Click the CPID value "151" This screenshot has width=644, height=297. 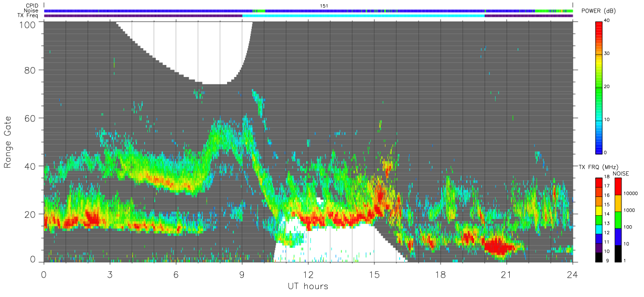(x=324, y=5)
